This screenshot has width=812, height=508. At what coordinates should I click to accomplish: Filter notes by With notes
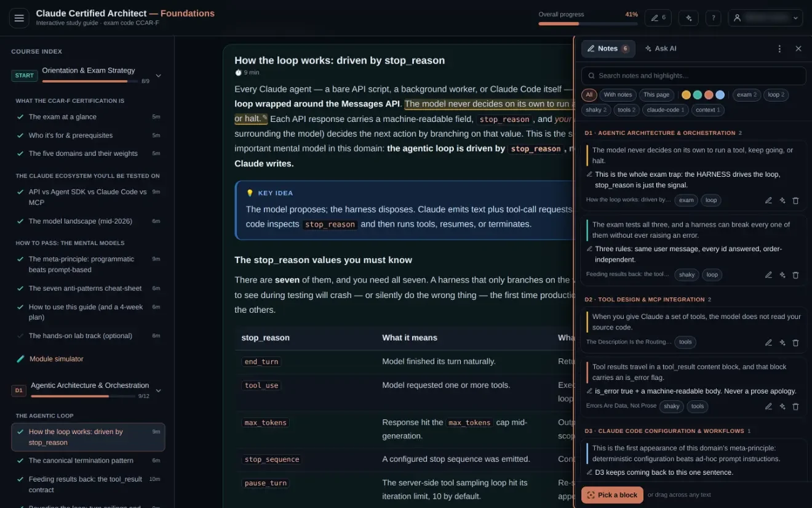pos(618,95)
